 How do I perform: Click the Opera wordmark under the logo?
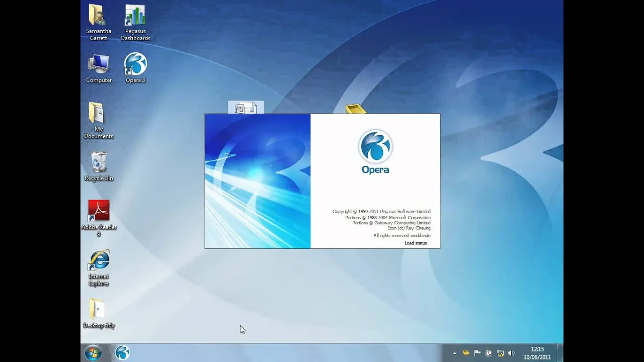point(375,170)
